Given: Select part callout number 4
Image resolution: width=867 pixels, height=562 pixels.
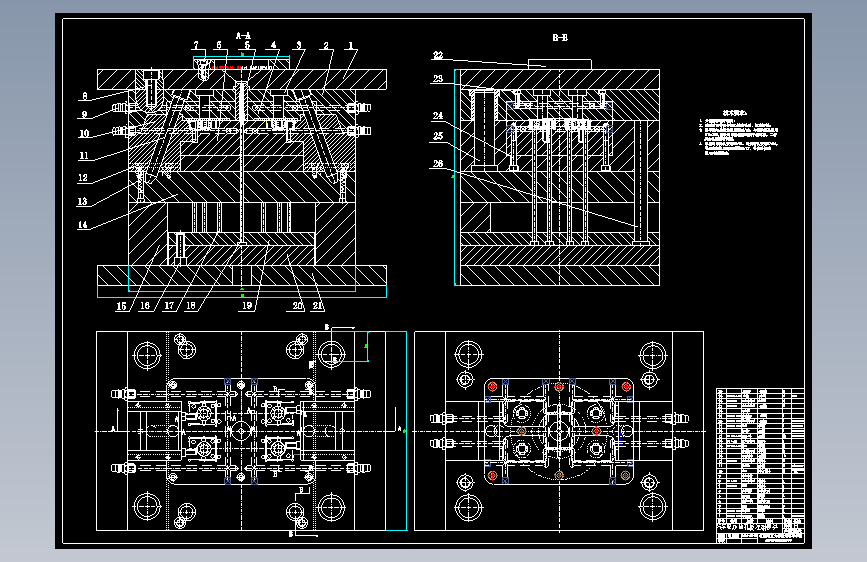Looking at the screenshot, I should 274,45.
